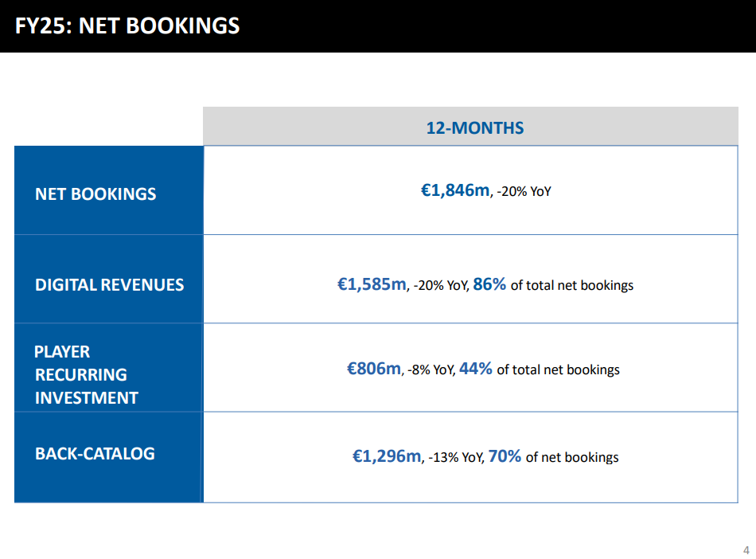The image size is (756, 559).
Task: Click the "FY25: NET BOOKINGS" slide title
Action: coord(127,25)
